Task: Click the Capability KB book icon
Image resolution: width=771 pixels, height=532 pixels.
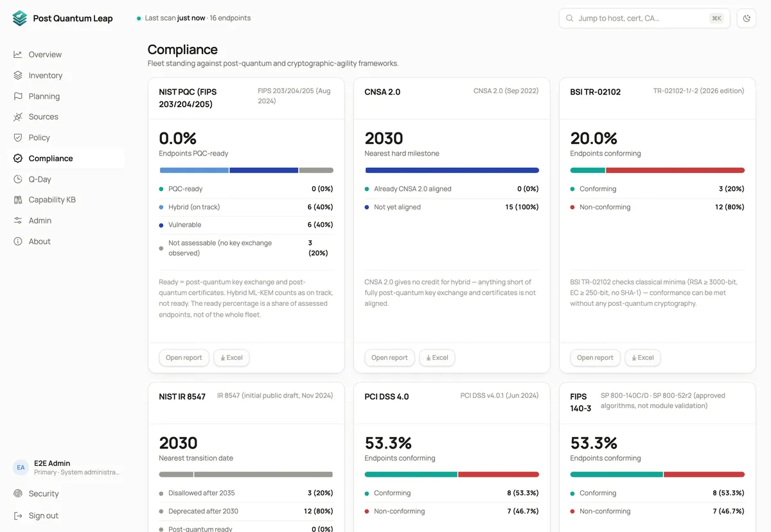Action: tap(18, 200)
